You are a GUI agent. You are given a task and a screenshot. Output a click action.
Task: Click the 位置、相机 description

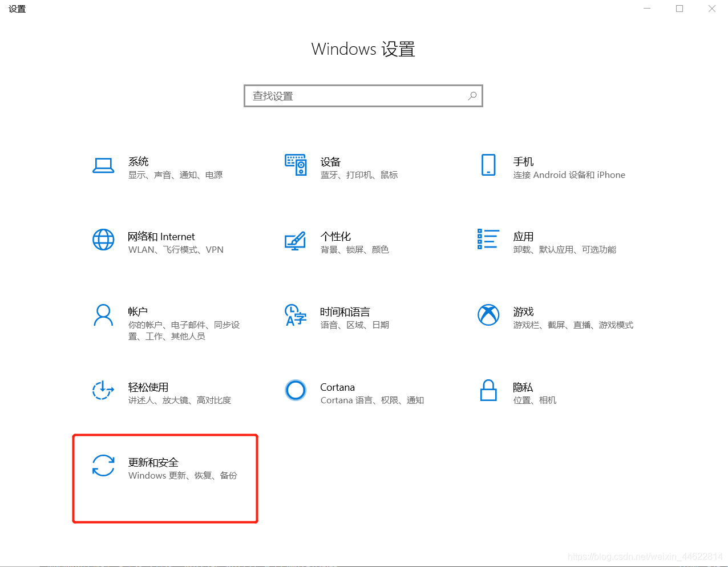535,400
